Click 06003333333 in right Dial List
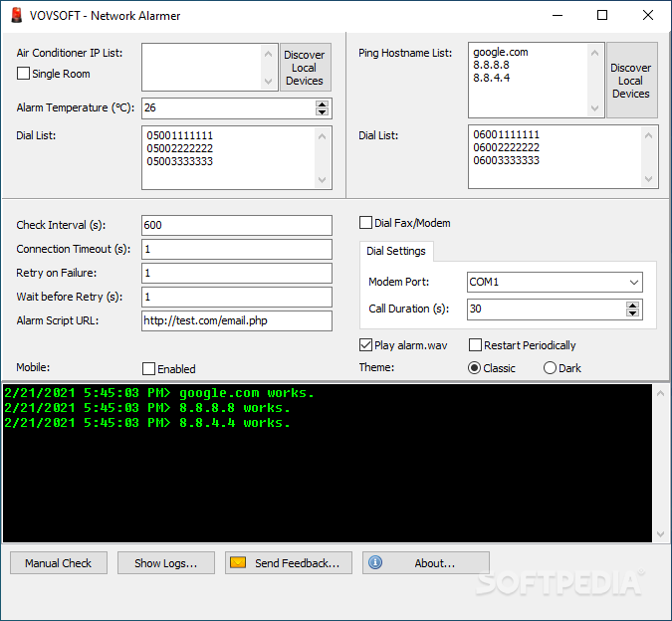Viewport: 672px width, 621px height. tap(506, 160)
